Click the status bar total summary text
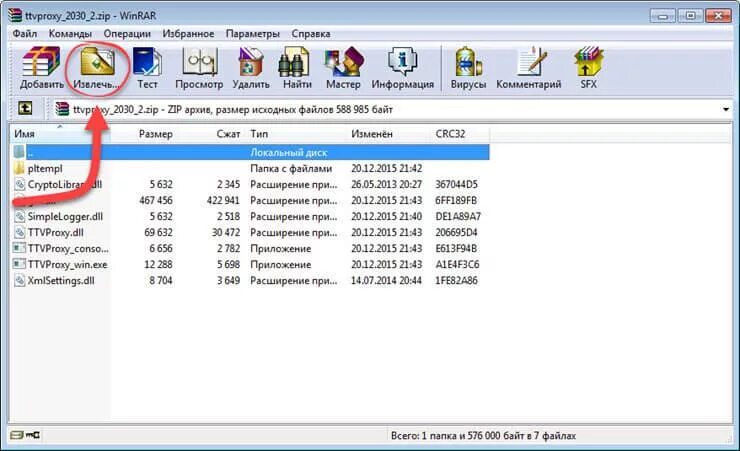This screenshot has height=451, width=740. [x=483, y=435]
